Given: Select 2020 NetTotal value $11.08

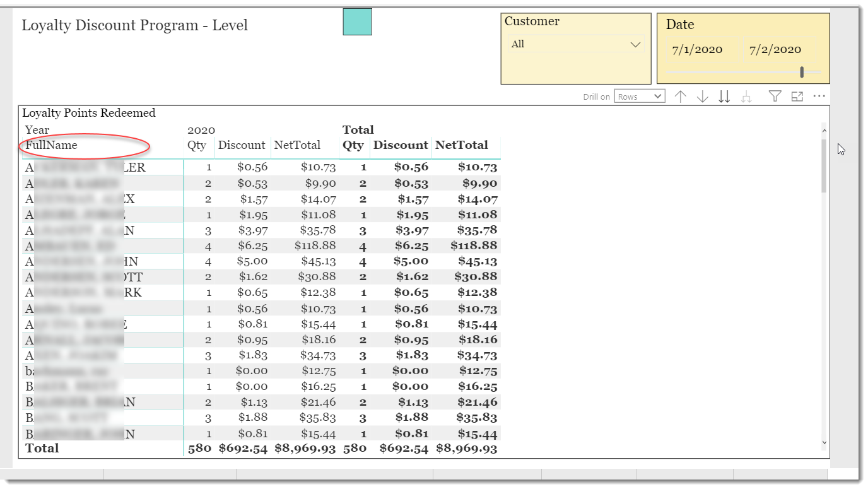Looking at the screenshot, I should pyautogui.click(x=318, y=215).
